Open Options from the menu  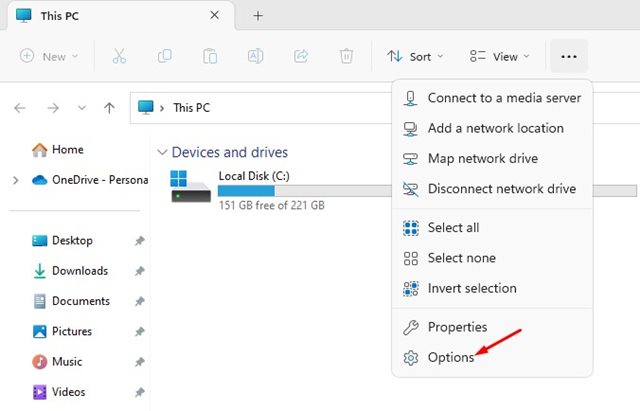[492, 357]
